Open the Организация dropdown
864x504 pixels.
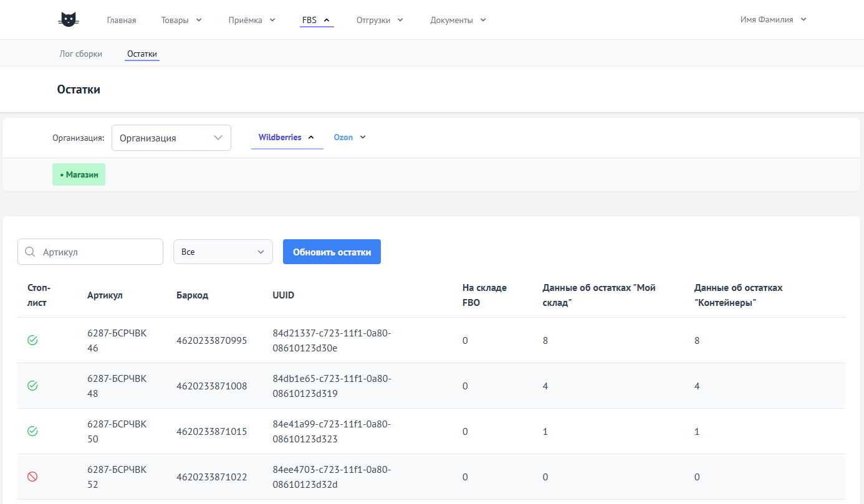point(171,138)
